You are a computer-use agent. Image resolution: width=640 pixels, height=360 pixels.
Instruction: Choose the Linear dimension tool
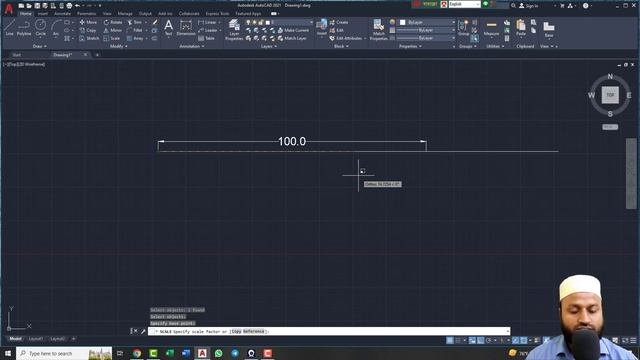(x=207, y=22)
